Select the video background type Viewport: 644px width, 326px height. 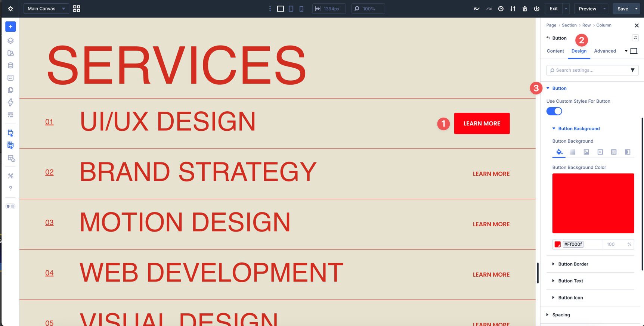click(600, 152)
